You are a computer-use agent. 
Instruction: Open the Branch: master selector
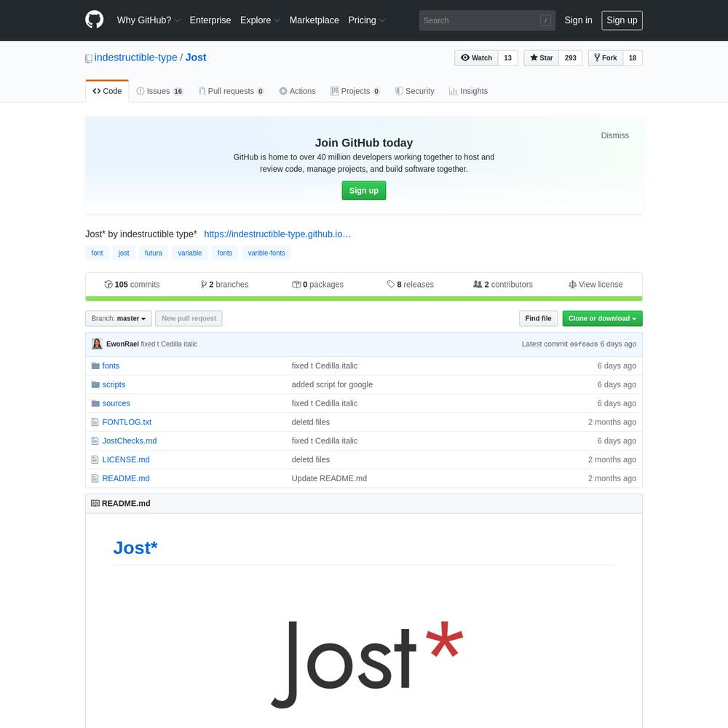point(119,319)
